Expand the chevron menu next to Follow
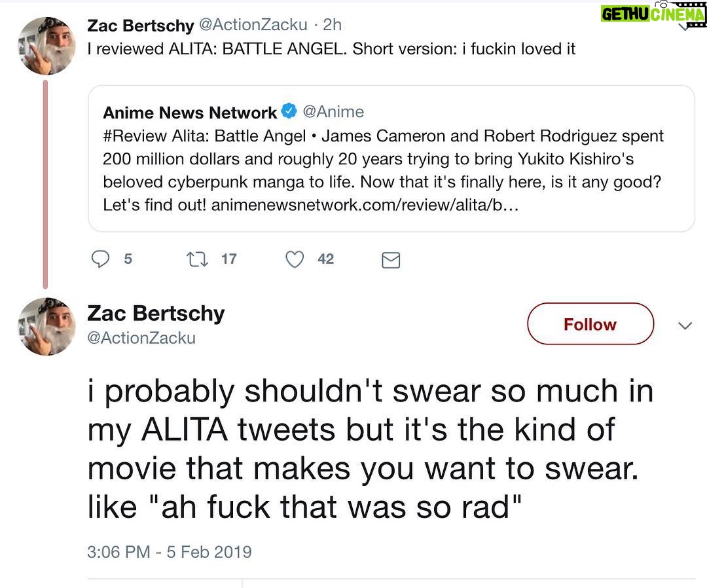The width and height of the screenshot is (707, 588). [x=685, y=325]
